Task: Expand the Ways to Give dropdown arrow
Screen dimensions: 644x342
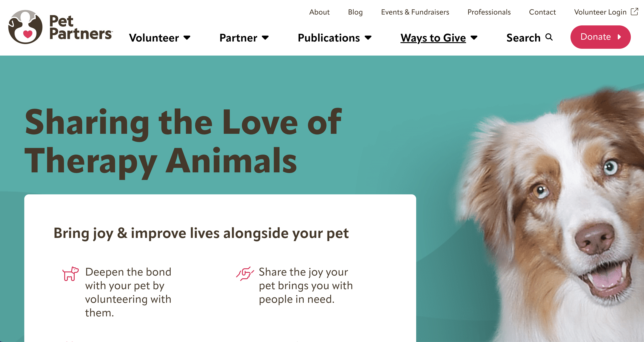Action: 474,38
